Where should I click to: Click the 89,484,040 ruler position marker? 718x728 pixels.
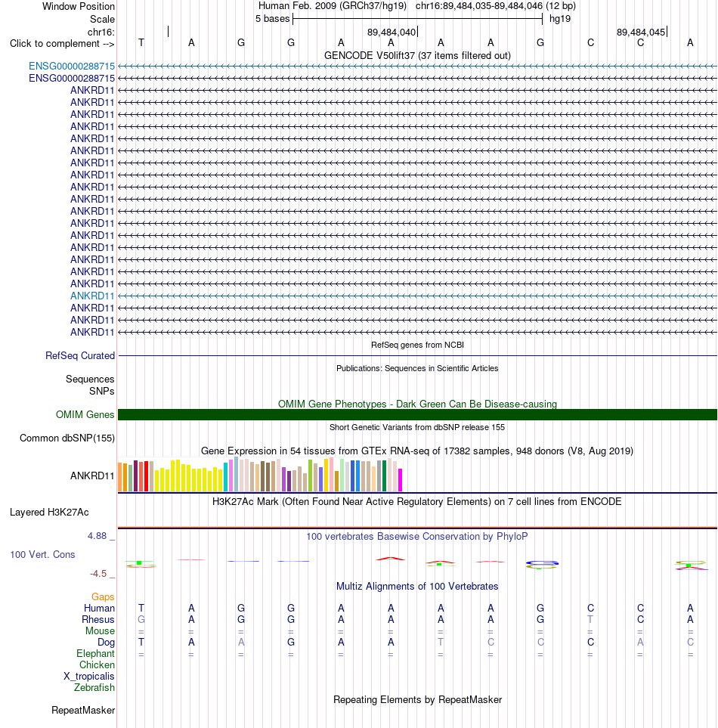(391, 32)
